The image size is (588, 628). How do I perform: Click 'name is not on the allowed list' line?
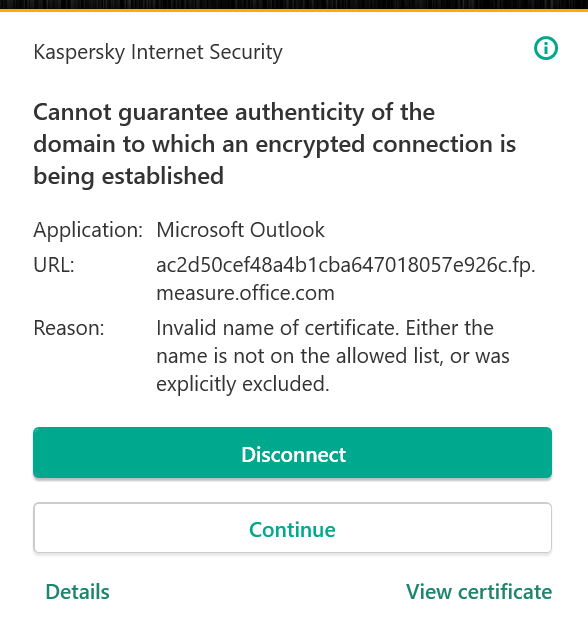pos(333,356)
